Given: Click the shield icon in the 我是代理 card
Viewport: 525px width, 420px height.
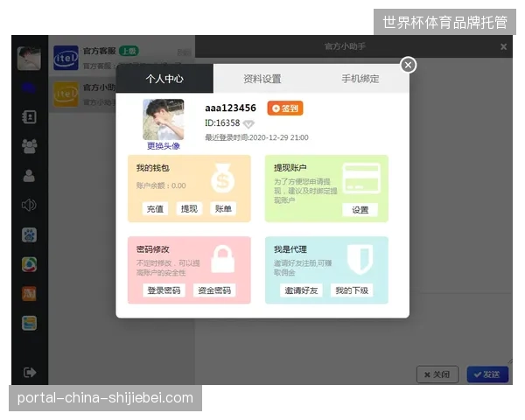Looking at the screenshot, I should point(360,259).
